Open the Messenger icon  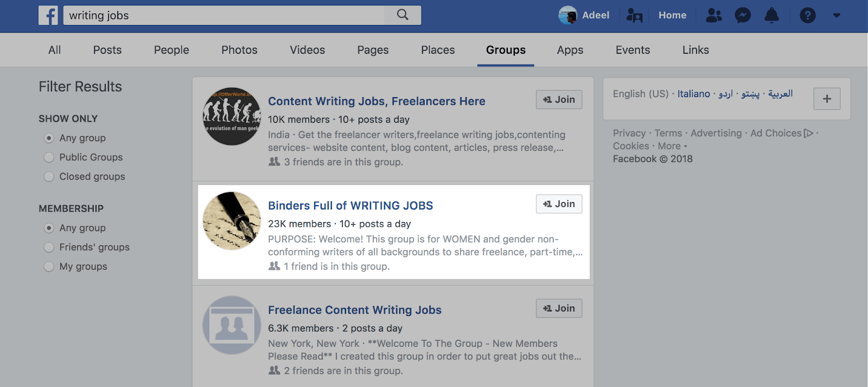(x=743, y=15)
